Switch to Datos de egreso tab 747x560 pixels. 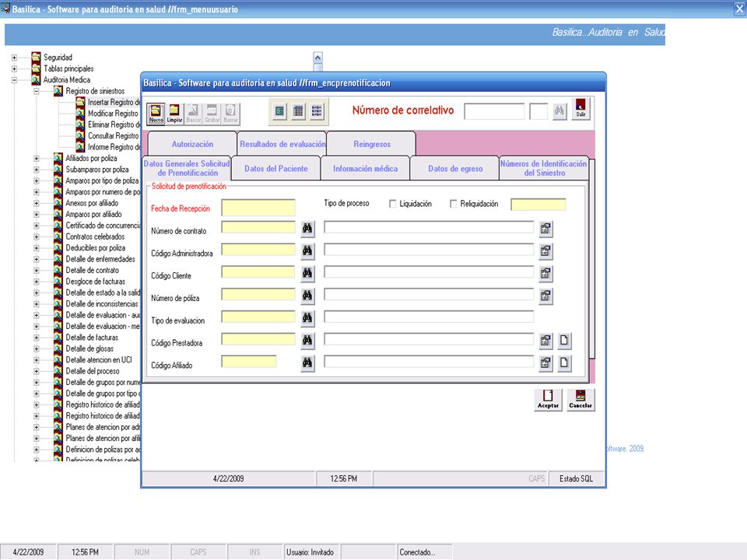click(455, 169)
